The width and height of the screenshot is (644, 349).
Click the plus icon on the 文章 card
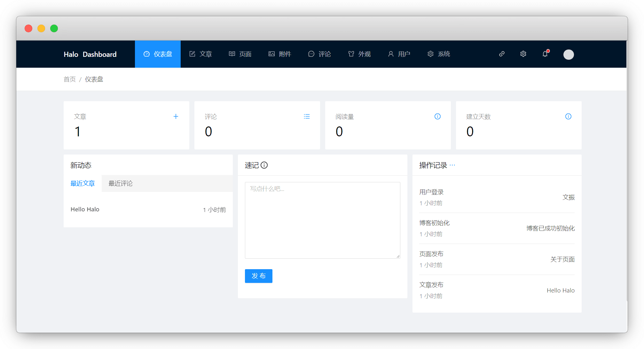(x=176, y=117)
